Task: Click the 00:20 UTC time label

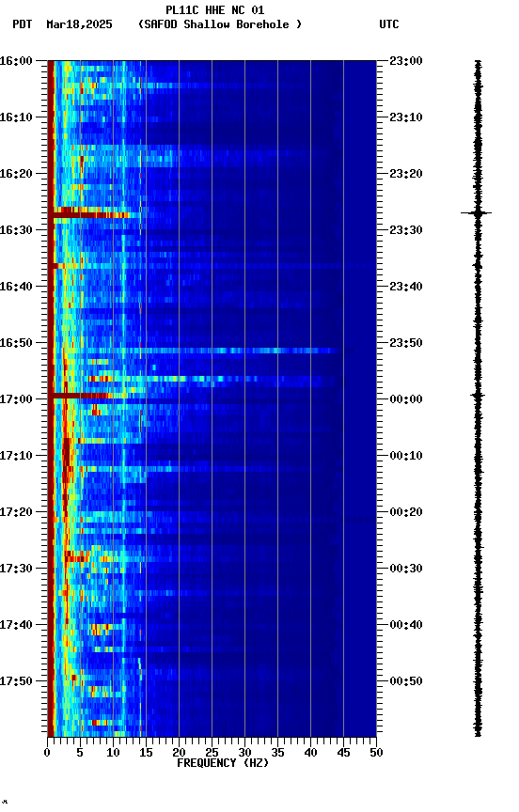Action: [406, 512]
